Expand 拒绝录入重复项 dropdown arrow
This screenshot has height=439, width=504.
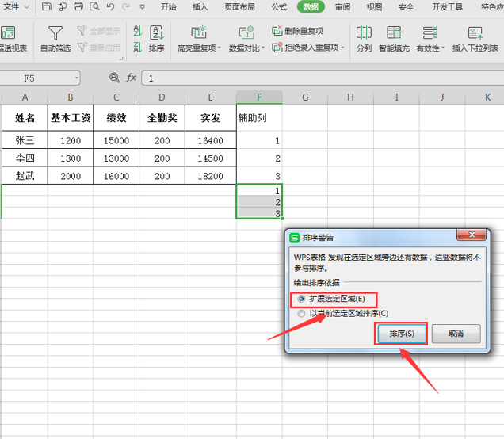coord(342,48)
